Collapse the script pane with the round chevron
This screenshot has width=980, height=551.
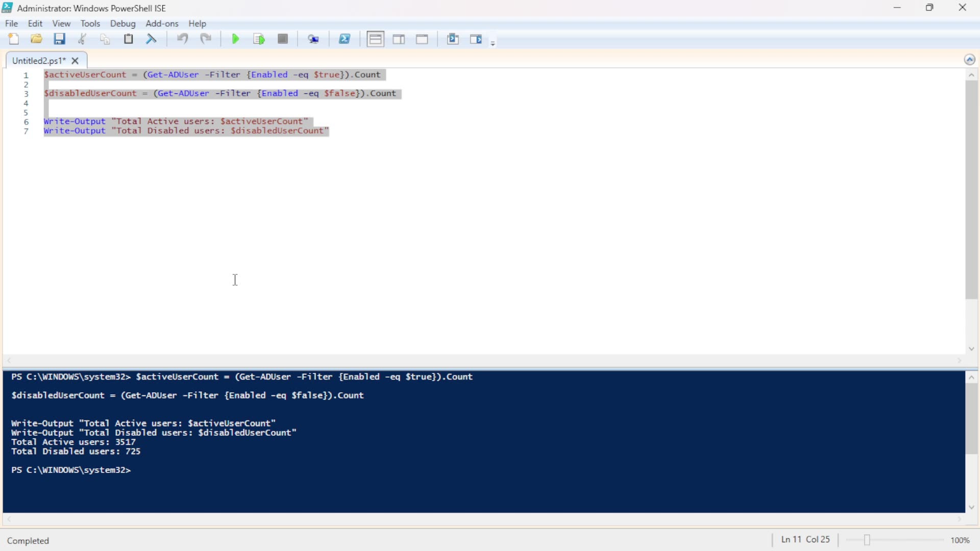click(970, 60)
